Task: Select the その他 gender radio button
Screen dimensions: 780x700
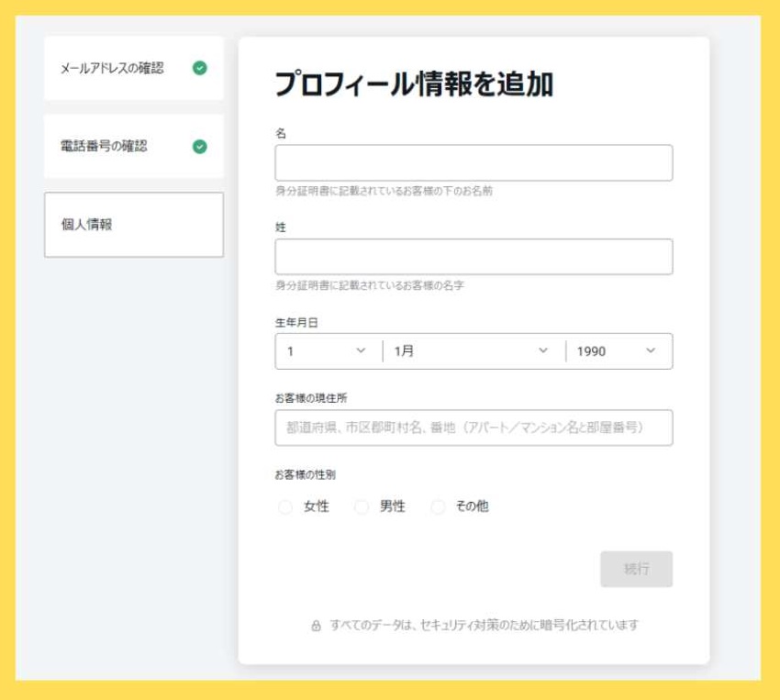Action: (436, 504)
